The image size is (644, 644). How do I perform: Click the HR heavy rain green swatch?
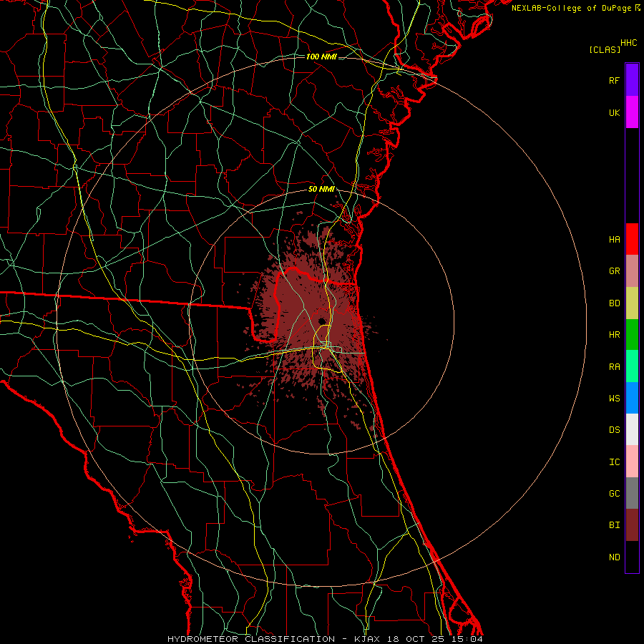point(632,334)
